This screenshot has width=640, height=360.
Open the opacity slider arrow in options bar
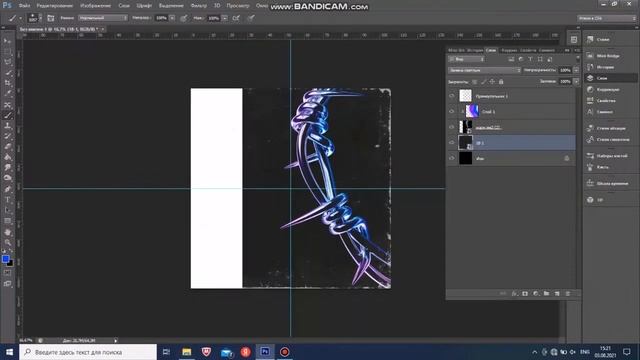point(172,18)
